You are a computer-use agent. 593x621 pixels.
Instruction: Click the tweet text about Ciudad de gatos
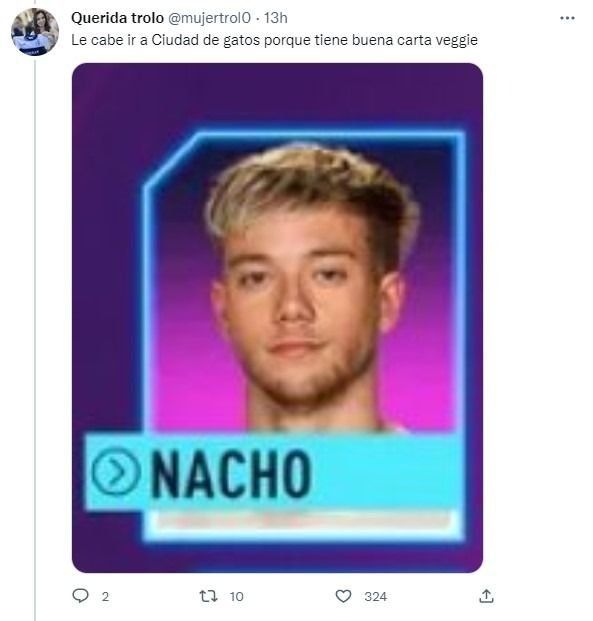(275, 40)
